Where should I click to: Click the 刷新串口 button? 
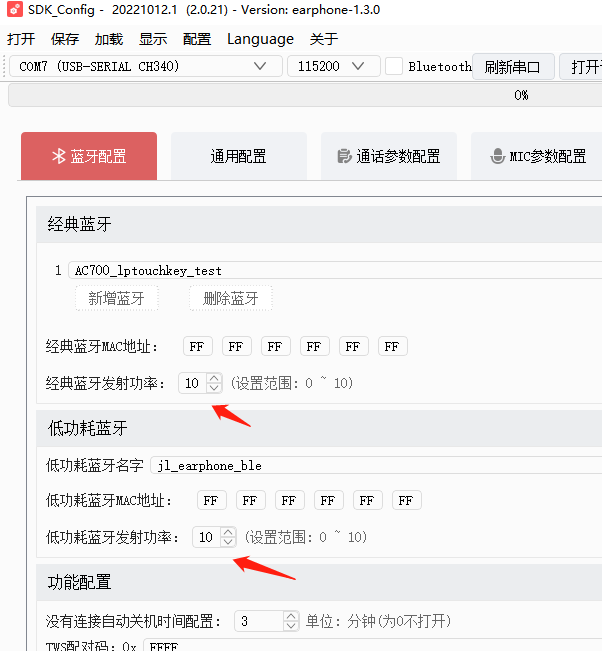[513, 66]
